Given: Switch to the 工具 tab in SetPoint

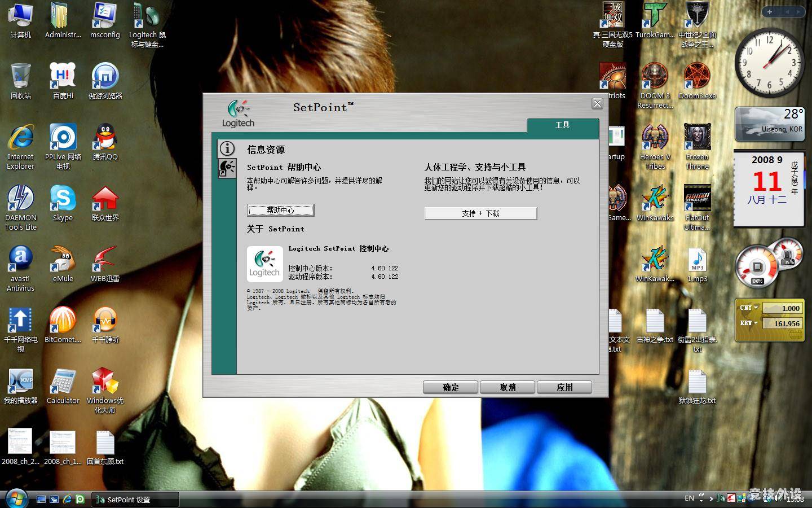Looking at the screenshot, I should [562, 125].
